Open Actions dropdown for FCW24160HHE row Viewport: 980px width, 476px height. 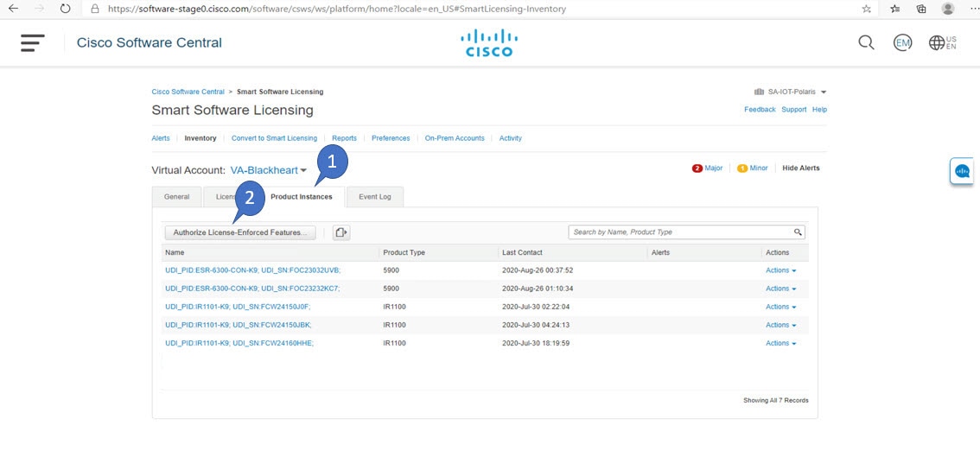pos(780,344)
